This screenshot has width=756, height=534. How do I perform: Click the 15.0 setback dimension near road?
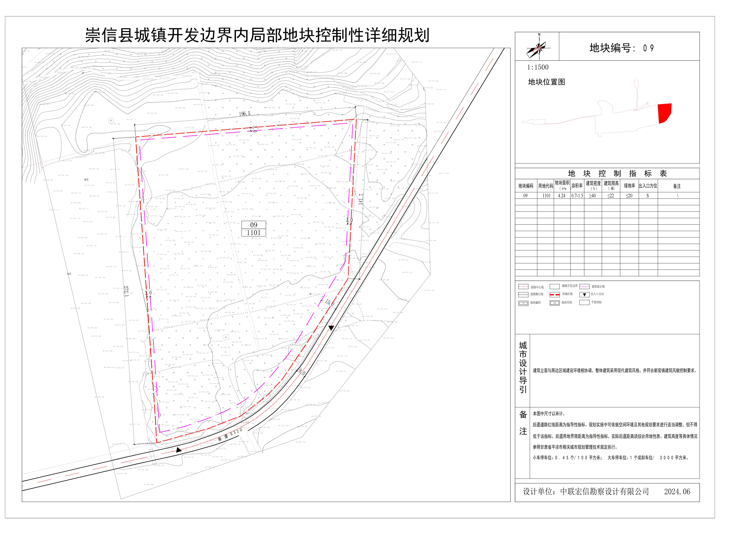[330, 302]
